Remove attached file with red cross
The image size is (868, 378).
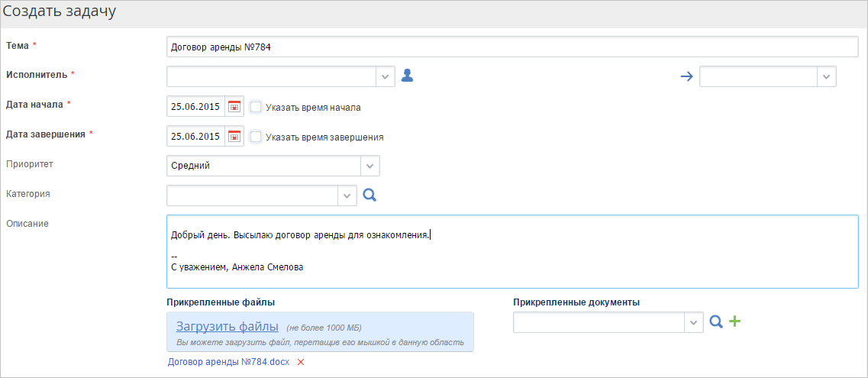[x=301, y=362]
